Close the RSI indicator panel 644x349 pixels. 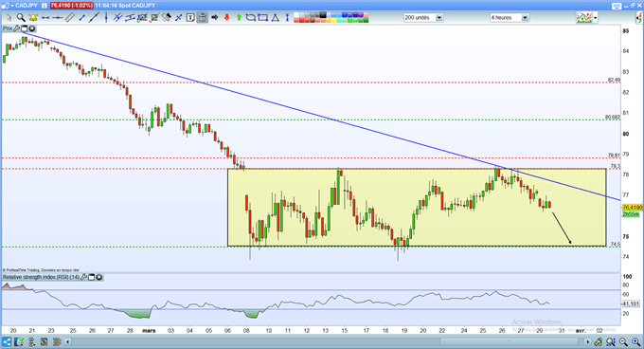(99, 278)
